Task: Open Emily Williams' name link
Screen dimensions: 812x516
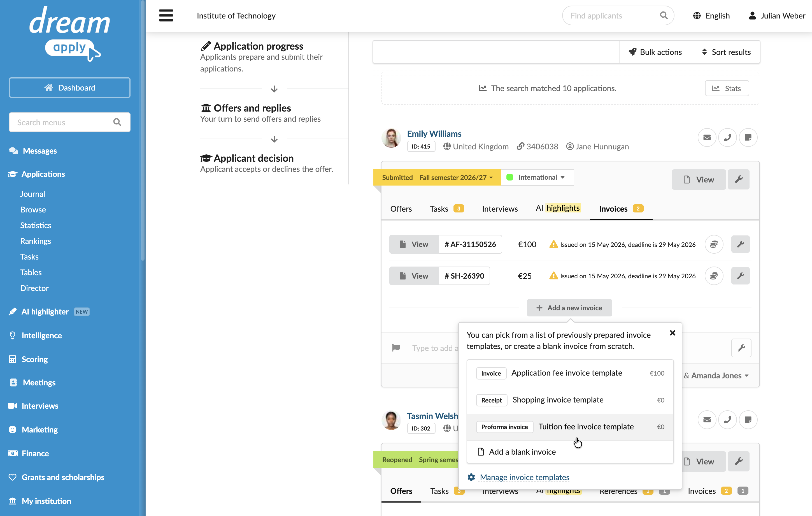Action: click(x=434, y=134)
